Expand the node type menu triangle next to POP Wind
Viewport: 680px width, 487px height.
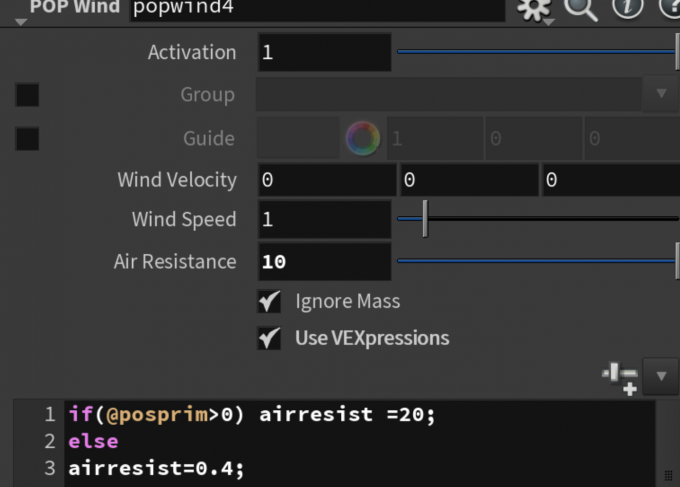click(21, 22)
